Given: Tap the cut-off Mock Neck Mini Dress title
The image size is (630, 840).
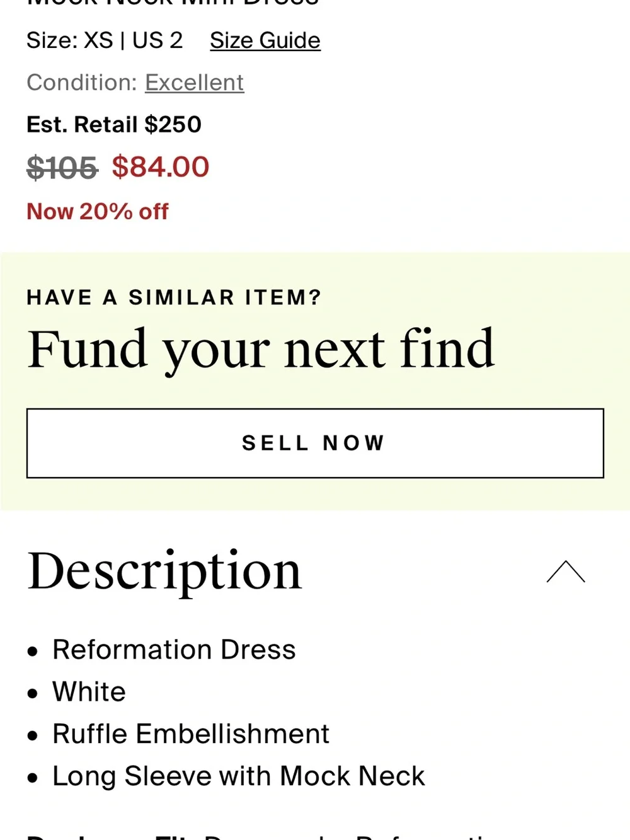Looking at the screenshot, I should (x=173, y=3).
